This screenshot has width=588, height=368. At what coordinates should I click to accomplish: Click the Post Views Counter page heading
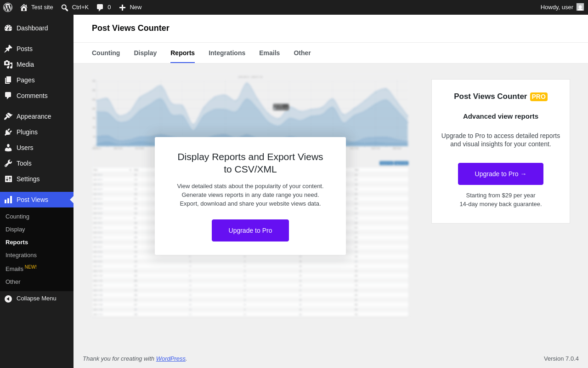pyautogui.click(x=130, y=28)
